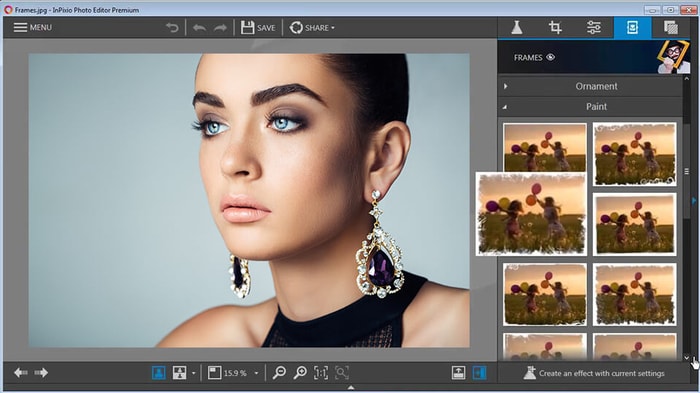Expand the bottom filmstrip arrow
700x393 pixels.
click(351, 388)
